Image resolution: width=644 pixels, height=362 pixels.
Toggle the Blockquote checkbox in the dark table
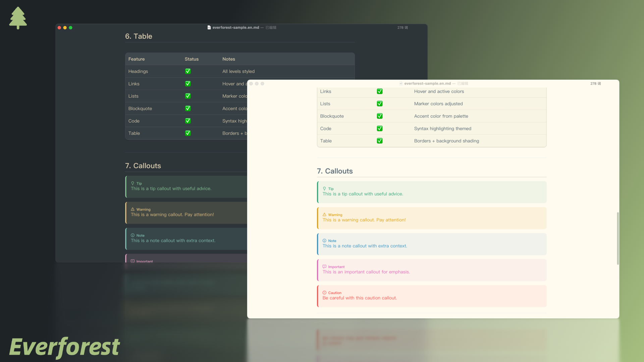188,108
